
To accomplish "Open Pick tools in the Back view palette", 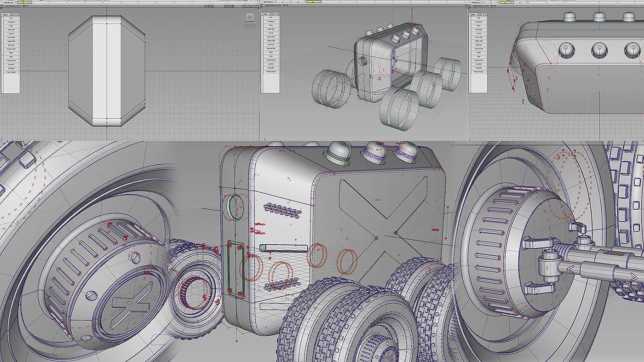I will click(11, 18).
